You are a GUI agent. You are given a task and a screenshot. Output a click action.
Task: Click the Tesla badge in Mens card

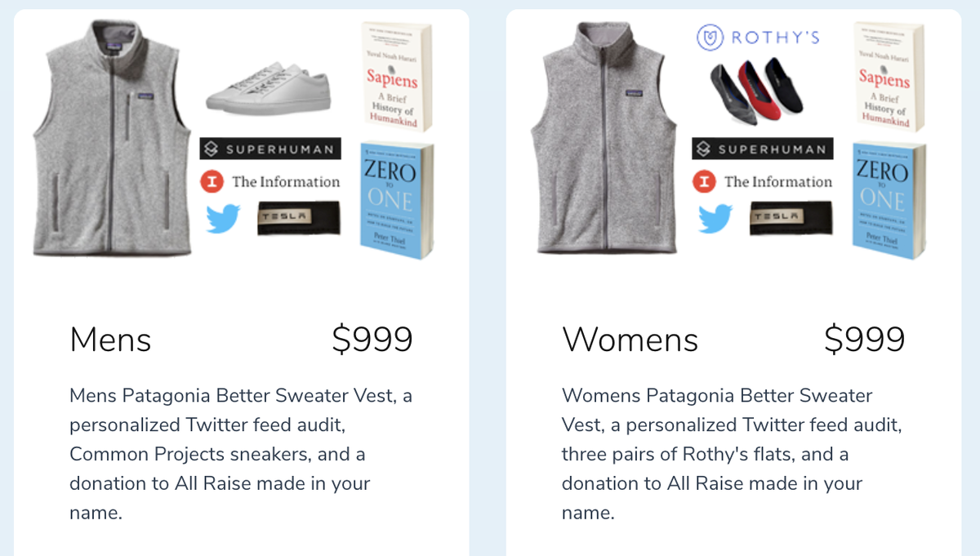pyautogui.click(x=299, y=217)
